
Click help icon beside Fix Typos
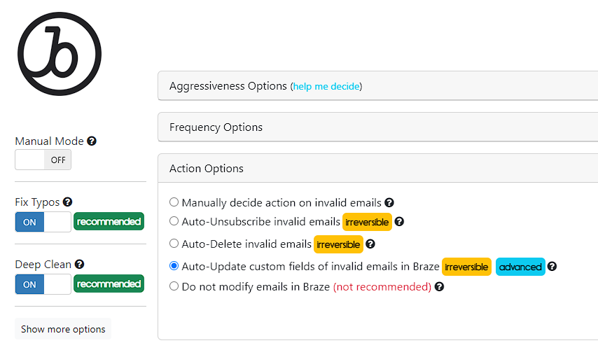[67, 202]
